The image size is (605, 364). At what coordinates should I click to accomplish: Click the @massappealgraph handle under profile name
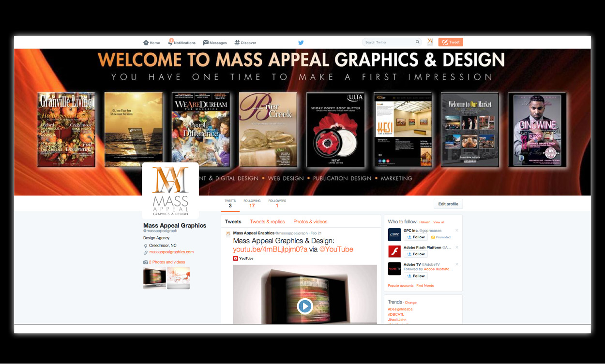[160, 231]
